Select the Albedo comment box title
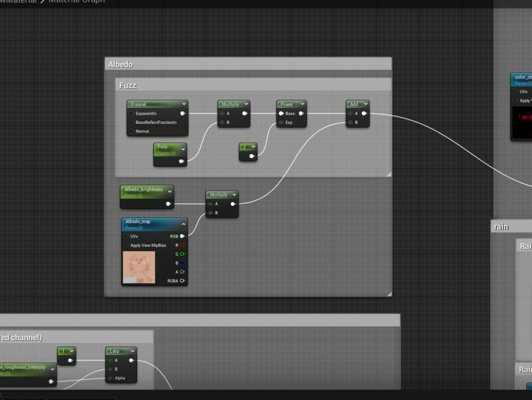 click(x=121, y=65)
